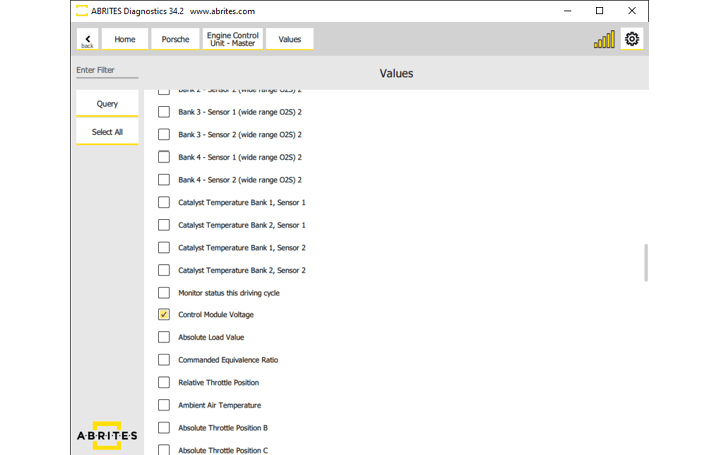Select Relative Throttle Position checkbox
This screenshot has width=719, height=455.
tap(164, 382)
